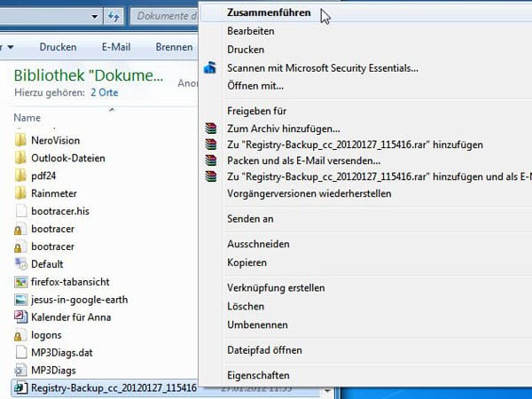Click the refresh arrows button beside address bar
The height and width of the screenshot is (399, 532).
pyautogui.click(x=113, y=16)
